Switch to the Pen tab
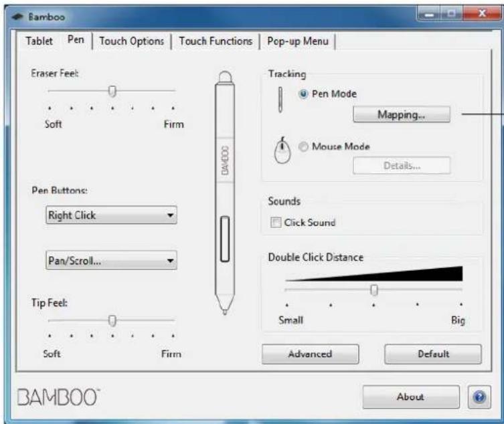Viewport: 504px width, 424px height. tap(76, 40)
